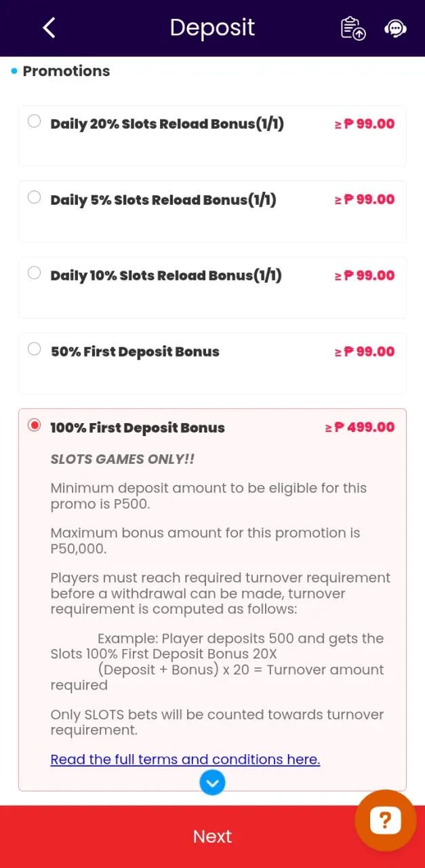The height and width of the screenshot is (868, 425).
Task: Click the Deposit page title
Action: click(212, 28)
